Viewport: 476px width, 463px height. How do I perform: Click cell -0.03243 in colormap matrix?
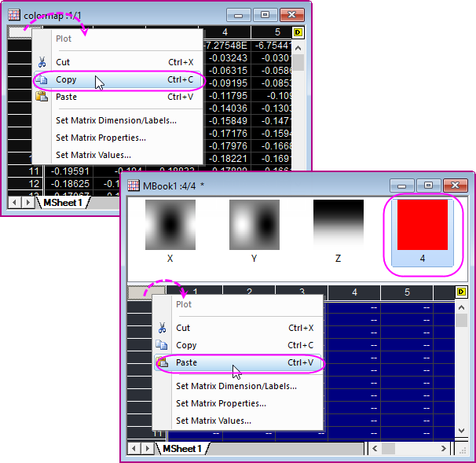coord(227,58)
